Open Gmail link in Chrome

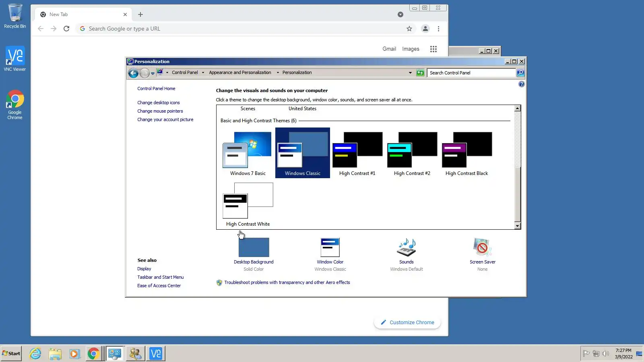click(x=389, y=49)
